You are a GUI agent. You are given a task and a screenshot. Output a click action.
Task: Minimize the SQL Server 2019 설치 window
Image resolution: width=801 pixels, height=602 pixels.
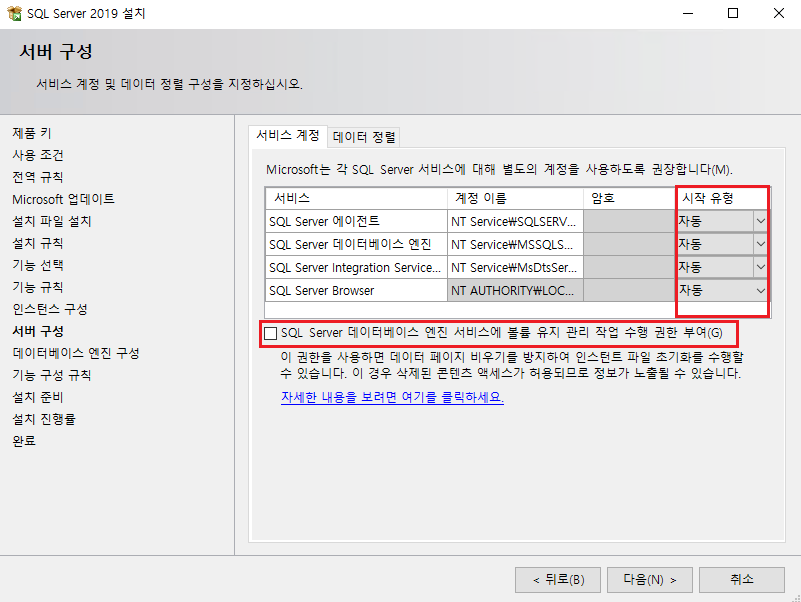(x=688, y=14)
